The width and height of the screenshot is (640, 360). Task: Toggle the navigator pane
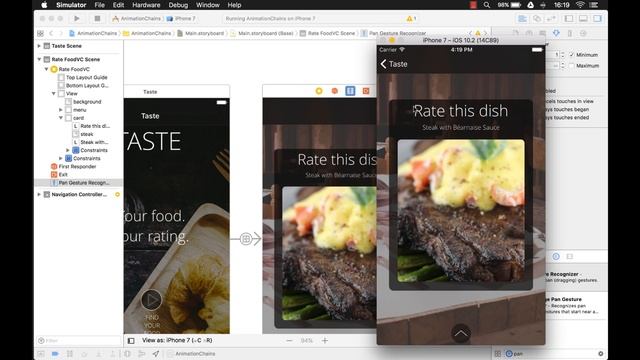point(569,19)
